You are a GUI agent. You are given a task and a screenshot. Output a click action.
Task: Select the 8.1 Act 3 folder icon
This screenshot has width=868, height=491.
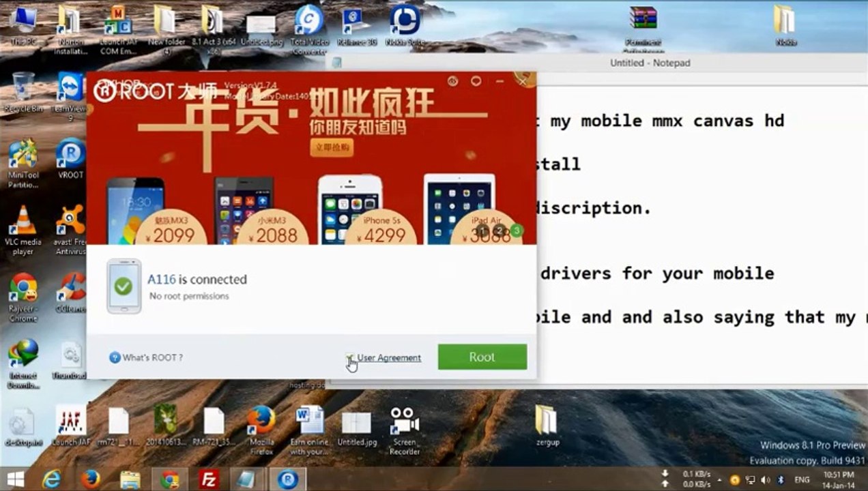point(213,29)
